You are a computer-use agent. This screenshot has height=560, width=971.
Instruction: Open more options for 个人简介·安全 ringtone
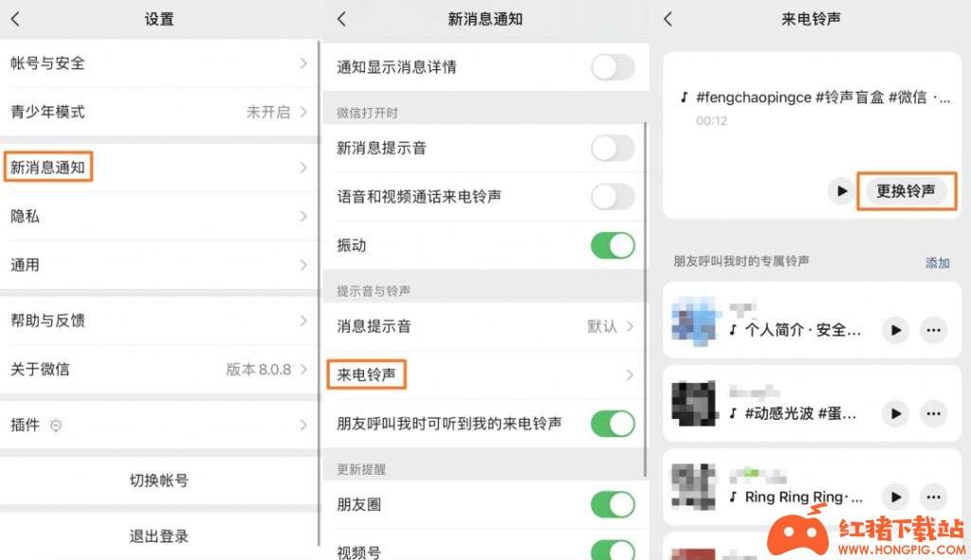tap(933, 330)
